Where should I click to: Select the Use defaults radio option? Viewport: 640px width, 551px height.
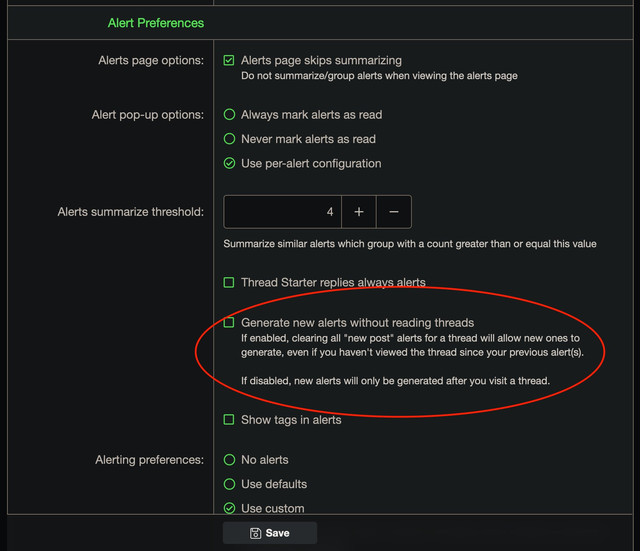click(x=229, y=484)
